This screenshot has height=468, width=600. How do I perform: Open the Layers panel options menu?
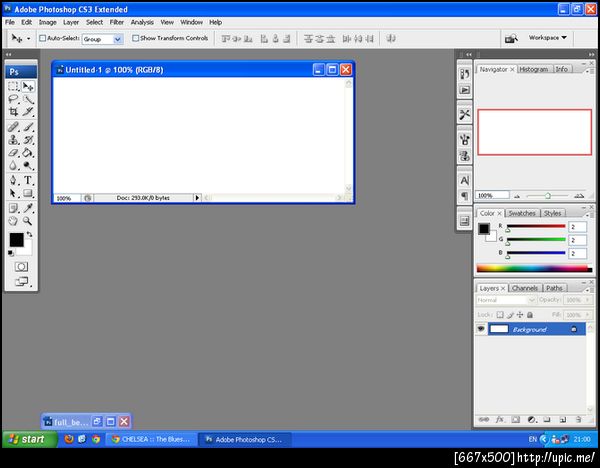pos(589,290)
